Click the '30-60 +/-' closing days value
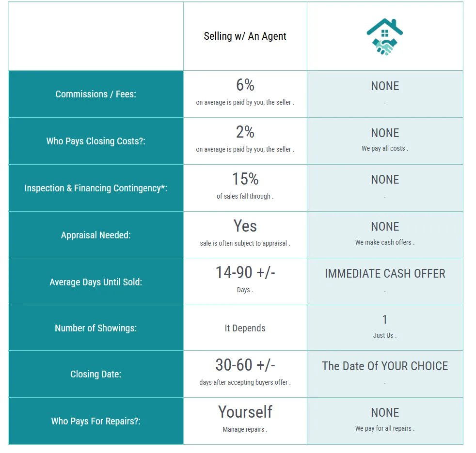 [x=245, y=365]
